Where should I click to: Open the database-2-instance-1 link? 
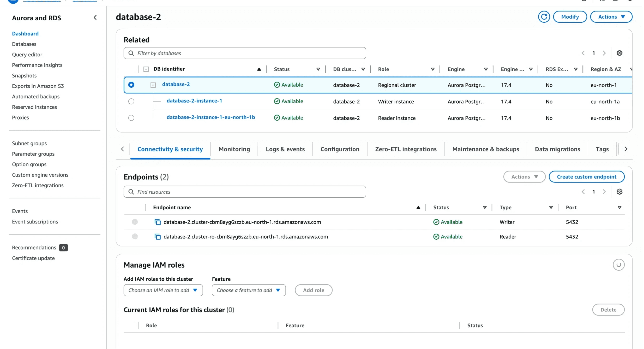[194, 101]
